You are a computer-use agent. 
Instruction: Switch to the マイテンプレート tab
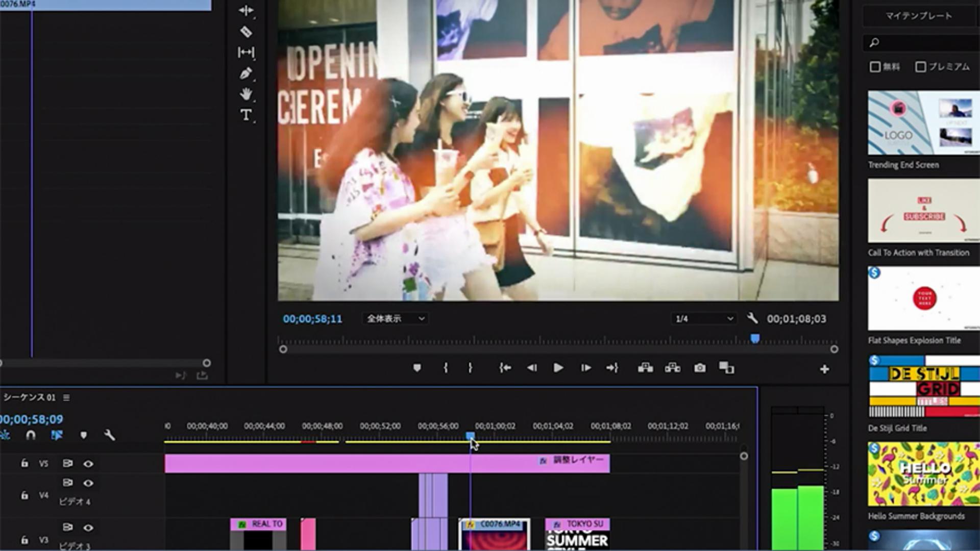click(x=918, y=16)
